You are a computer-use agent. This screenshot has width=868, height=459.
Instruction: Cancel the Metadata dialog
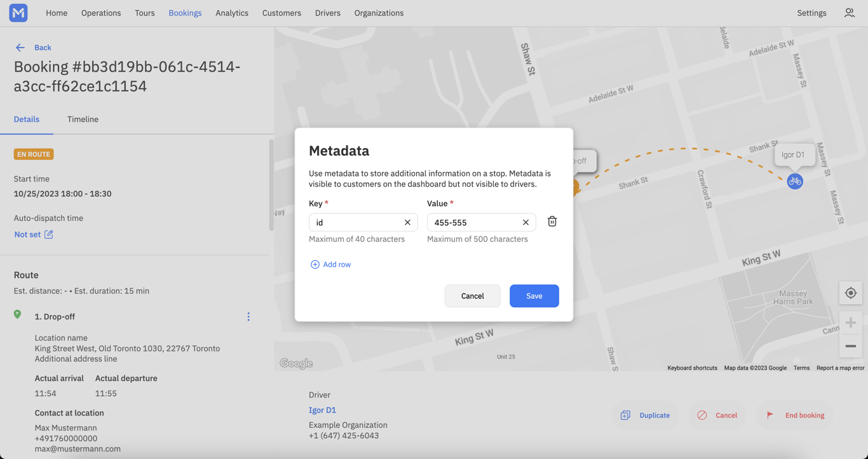pos(472,296)
